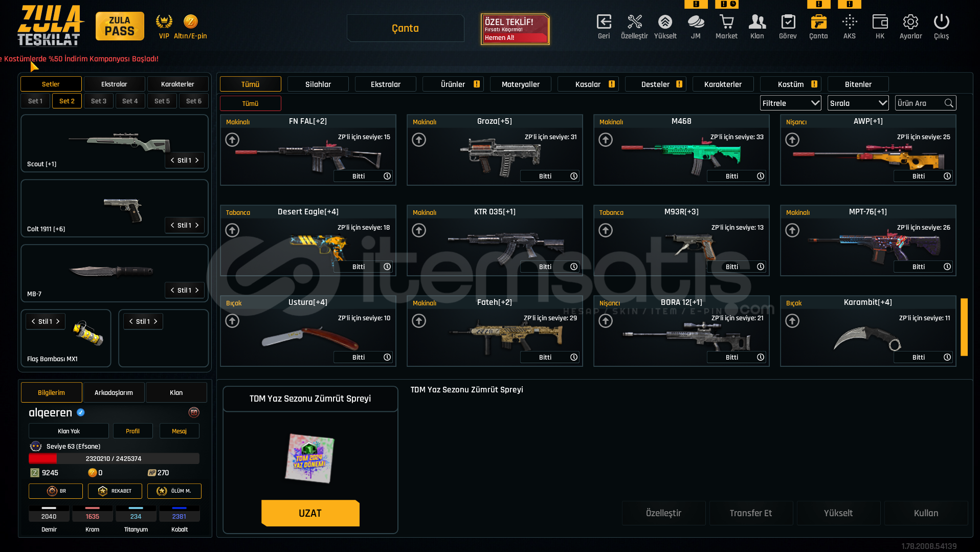Image resolution: width=980 pixels, height=552 pixels.
Task: Click clock icon on KTR 035[+1] card
Action: pos(574,267)
